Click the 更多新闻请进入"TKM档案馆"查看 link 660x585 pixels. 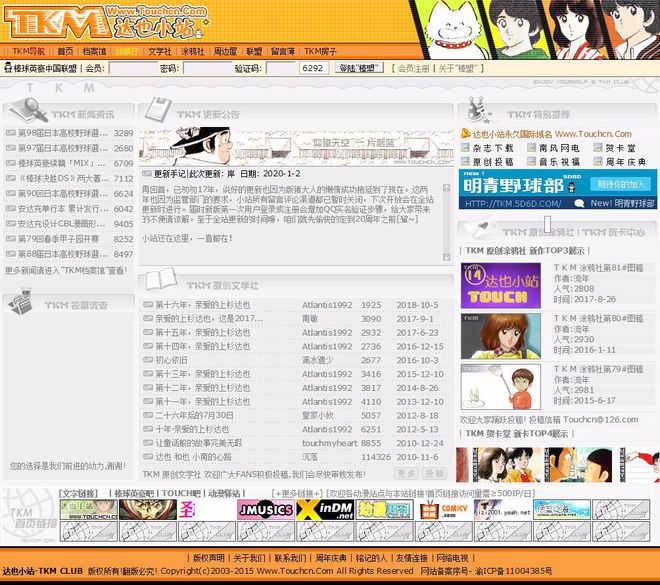click(66, 270)
